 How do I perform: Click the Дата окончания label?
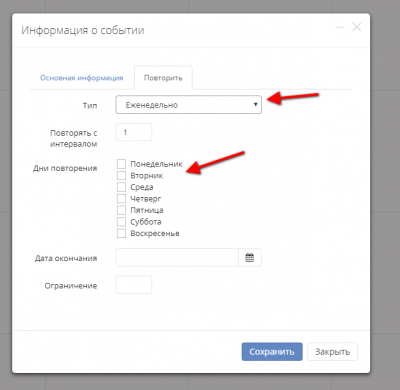(66, 258)
